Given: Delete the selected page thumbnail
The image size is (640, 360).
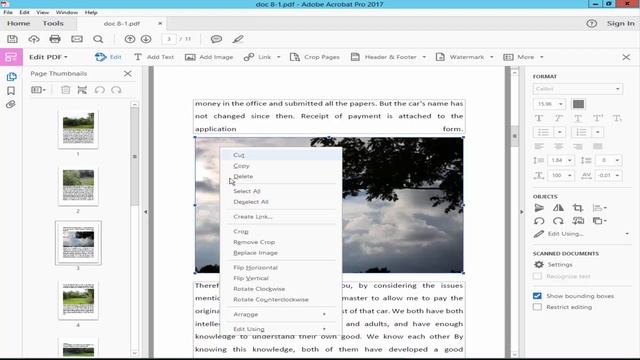Looking at the screenshot, I should pyautogui.click(x=65, y=90).
